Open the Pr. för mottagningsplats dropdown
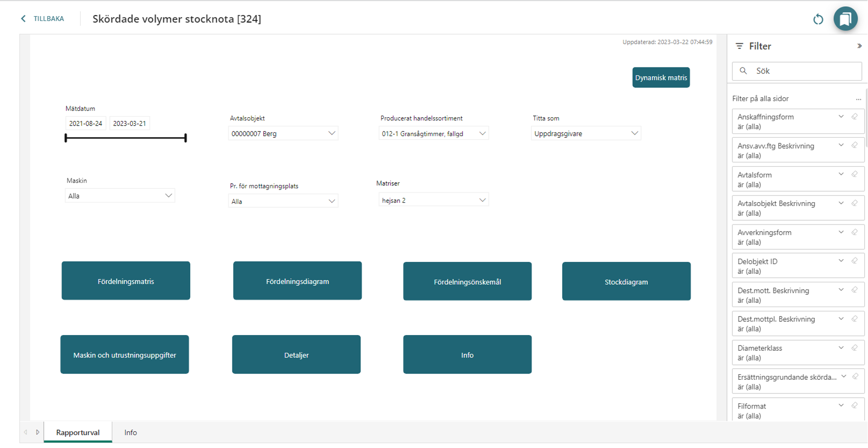The image size is (868, 448). pos(283,201)
